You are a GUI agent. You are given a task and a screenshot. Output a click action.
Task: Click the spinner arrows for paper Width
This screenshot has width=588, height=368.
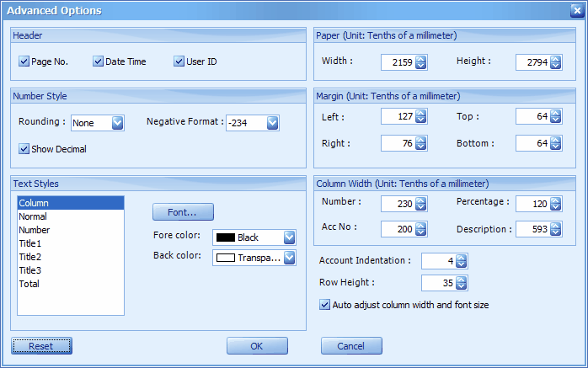click(420, 62)
